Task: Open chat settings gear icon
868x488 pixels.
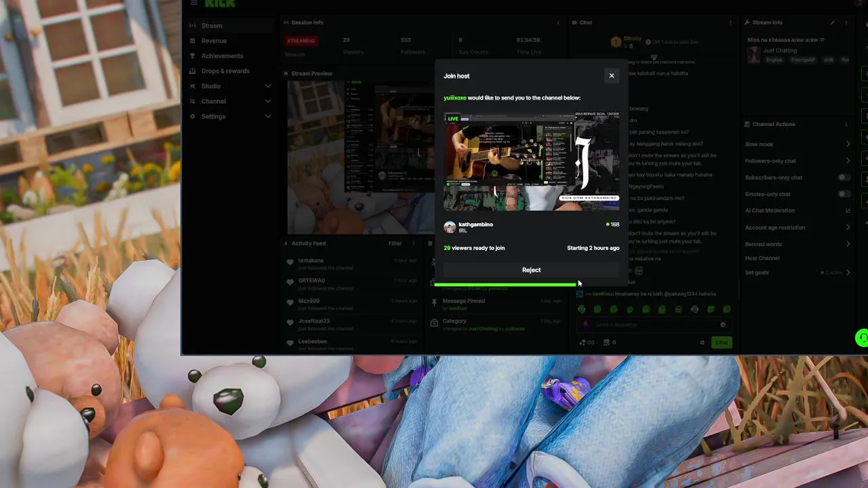Action: pos(703,342)
